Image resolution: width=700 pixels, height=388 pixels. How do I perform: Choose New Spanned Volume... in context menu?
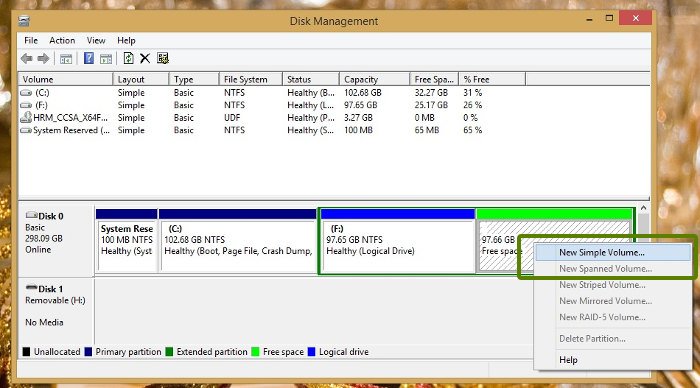pos(613,268)
